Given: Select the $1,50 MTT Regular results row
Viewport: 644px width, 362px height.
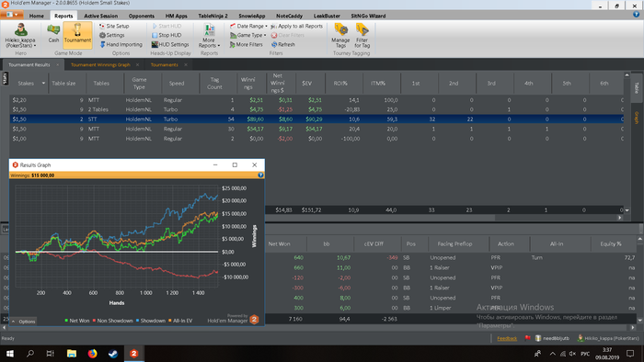Looking at the screenshot, I should [316, 129].
